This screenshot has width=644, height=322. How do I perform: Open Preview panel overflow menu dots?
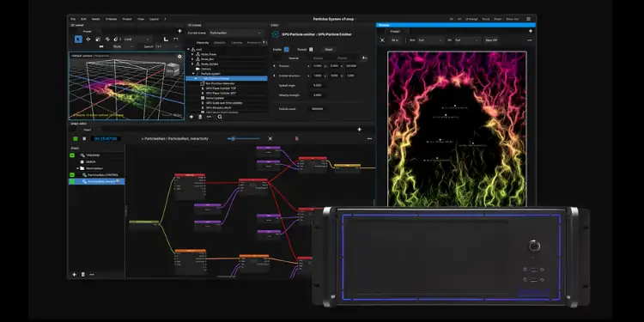click(530, 40)
